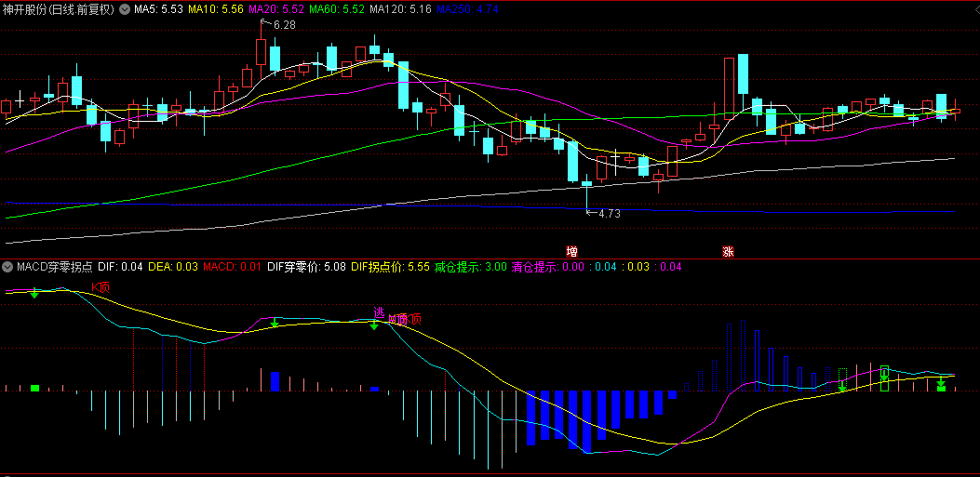Screen dimensions: 980x477
Task: Click the 神开股份(日线.前复权) chart title
Action: tap(59, 9)
